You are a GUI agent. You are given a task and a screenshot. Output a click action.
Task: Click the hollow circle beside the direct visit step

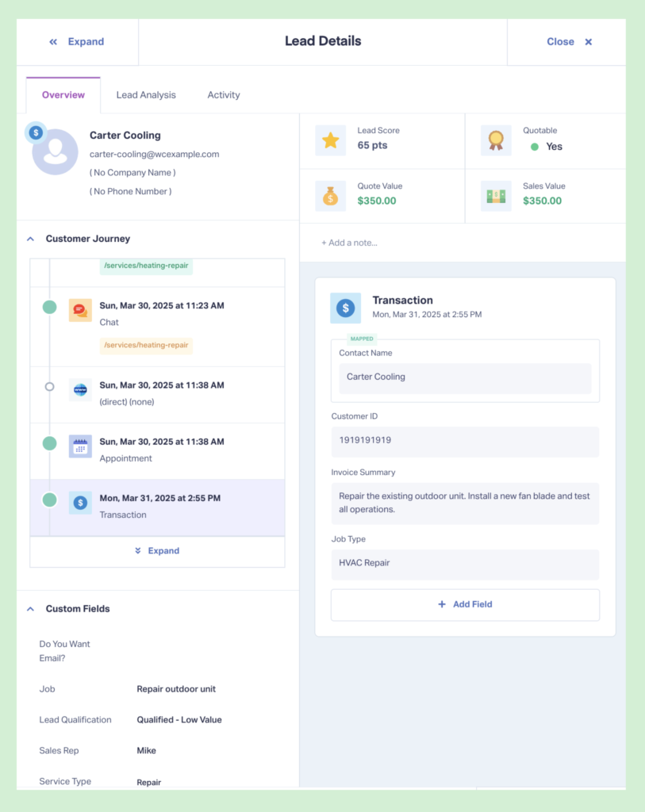point(49,387)
